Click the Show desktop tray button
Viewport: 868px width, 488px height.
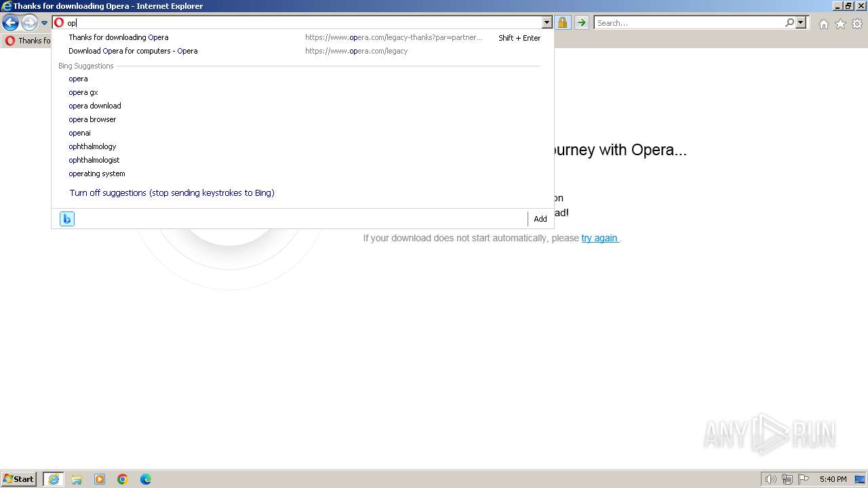pyautogui.click(x=860, y=479)
